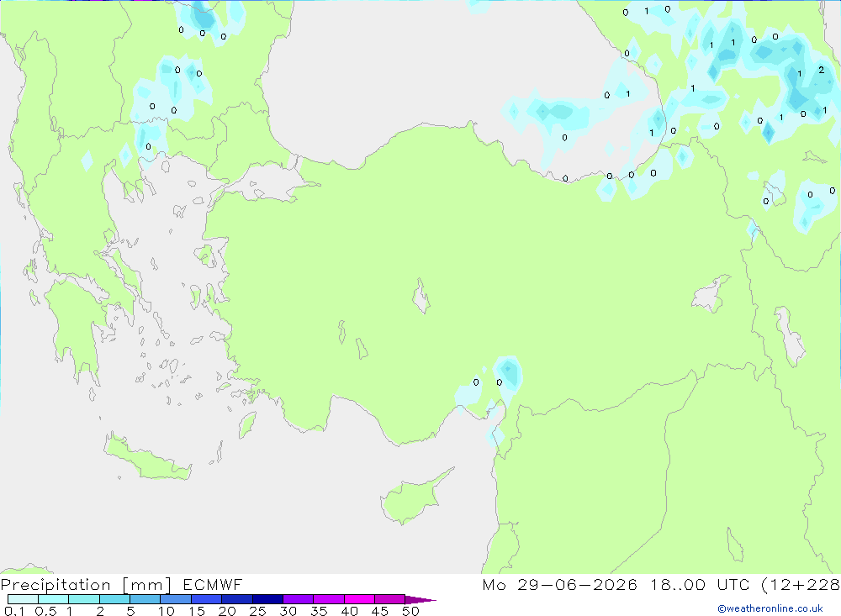Click the '2' precipitation value on the map
Image resolution: width=841 pixels, height=616 pixels.
(x=821, y=71)
